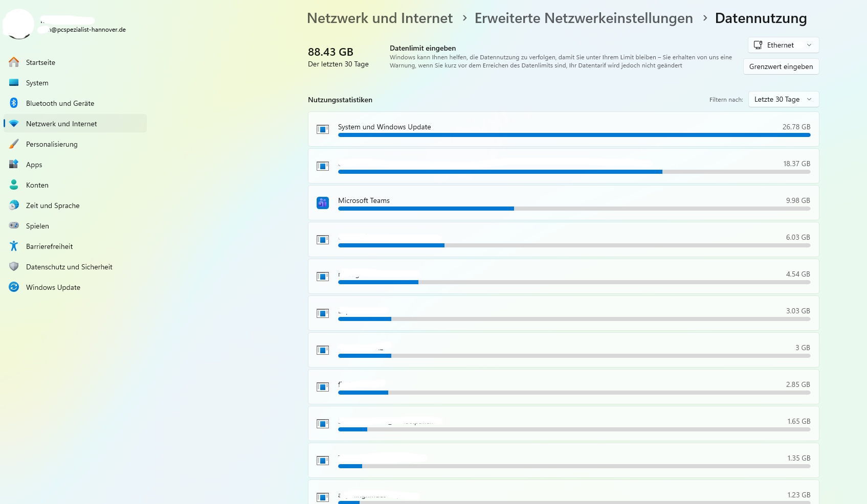Click the Microsoft Teams app icon

(x=323, y=203)
